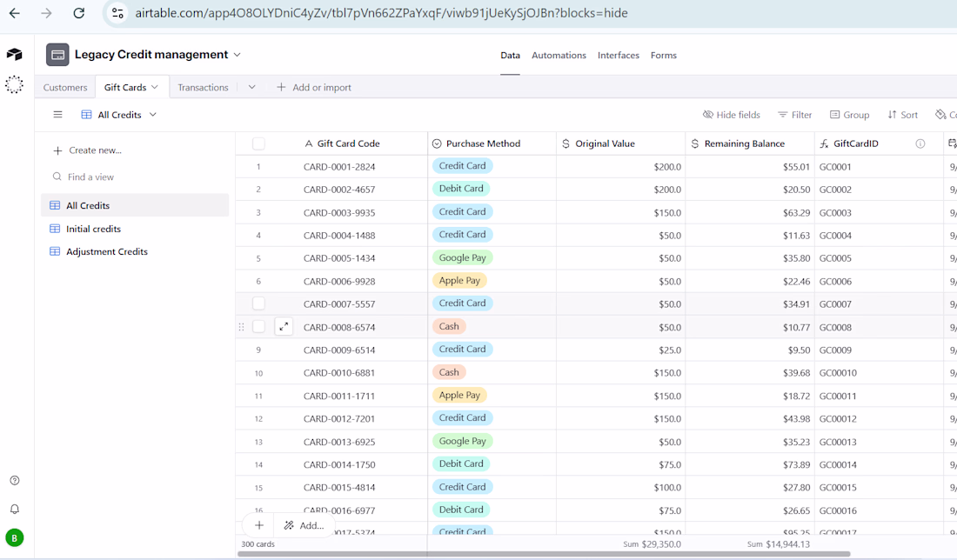Click the help question mark icon

tap(14, 481)
